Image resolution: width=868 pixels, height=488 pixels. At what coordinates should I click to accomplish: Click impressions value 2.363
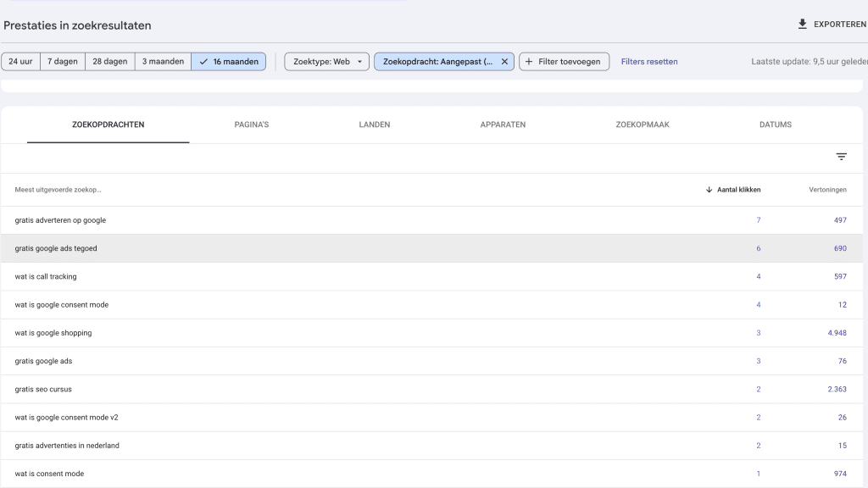click(x=837, y=390)
